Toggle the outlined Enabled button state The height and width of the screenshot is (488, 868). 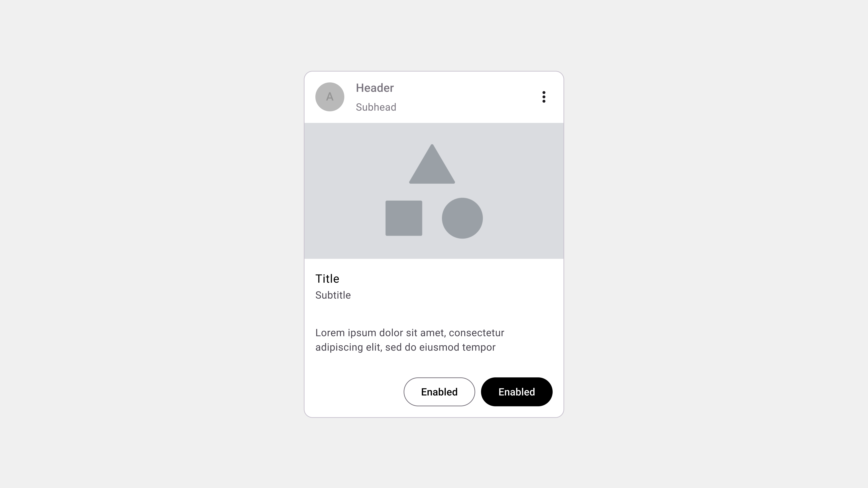pyautogui.click(x=439, y=391)
